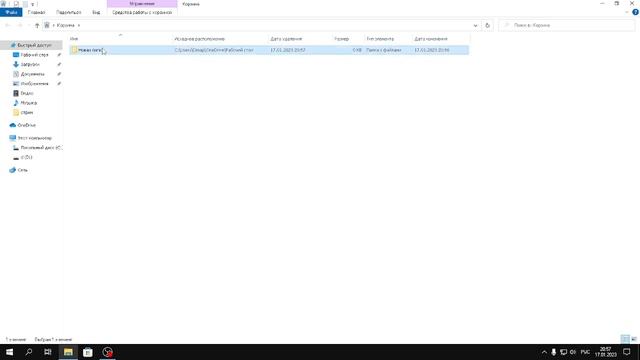Open Explorer help question mark icon

pyautogui.click(x=635, y=12)
